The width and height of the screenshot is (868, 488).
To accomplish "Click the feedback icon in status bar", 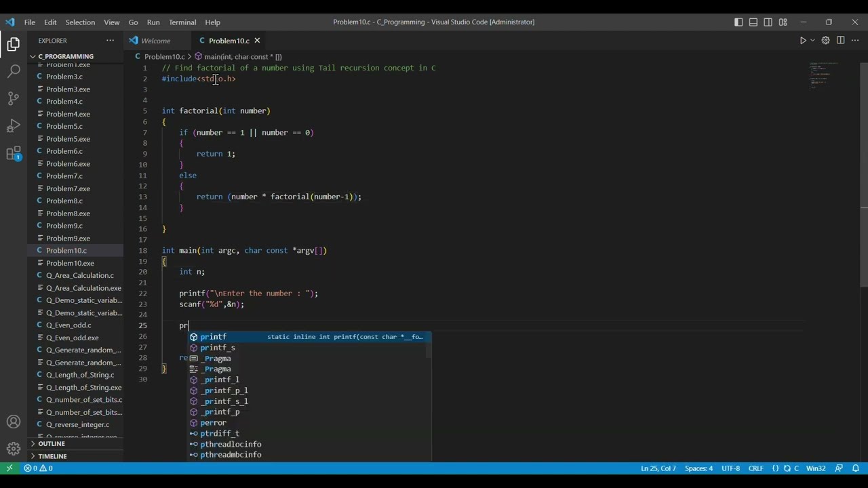I will pos(839,468).
